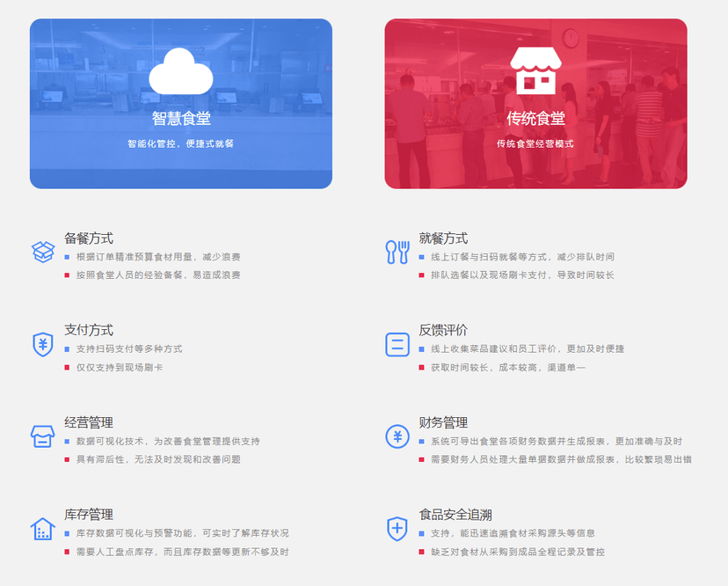Click the 传统食堂 title text
728x586 pixels.
535,119
